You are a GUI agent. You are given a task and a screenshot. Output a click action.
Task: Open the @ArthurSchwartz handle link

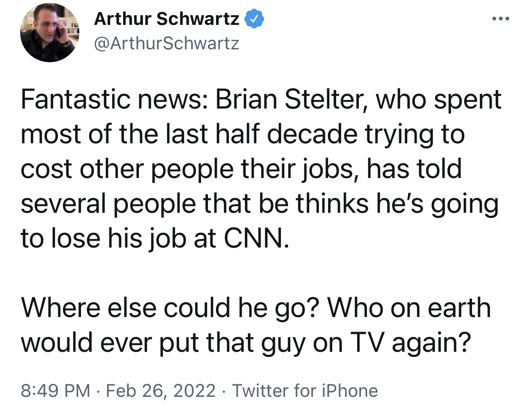pyautogui.click(x=166, y=43)
